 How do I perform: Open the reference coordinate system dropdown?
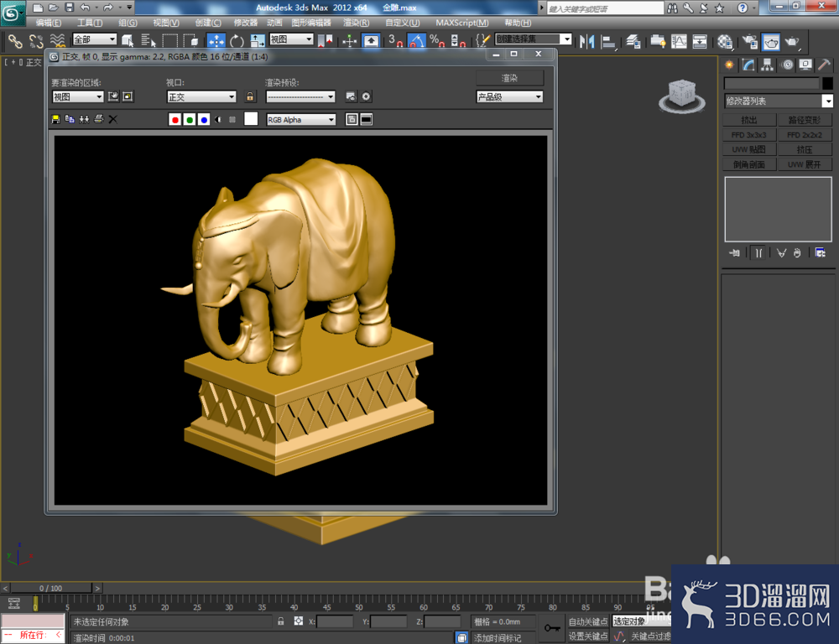coord(291,39)
